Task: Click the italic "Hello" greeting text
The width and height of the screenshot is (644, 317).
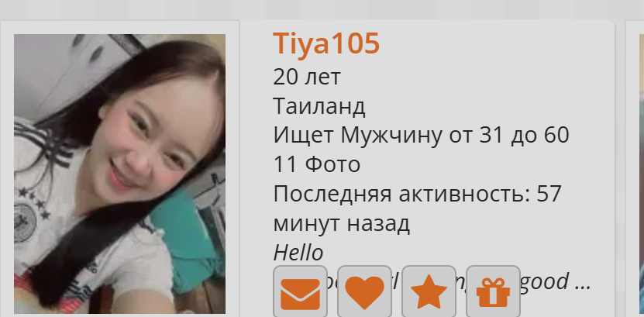Action: (298, 253)
